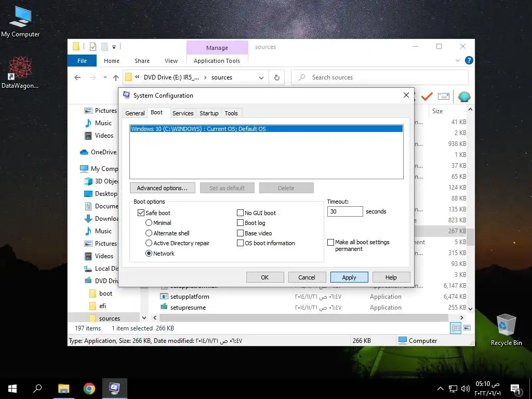Screen dimensions: 532x399
Task: Click breadcrumb double-chevron before DVD Drive
Action: tap(137, 77)
